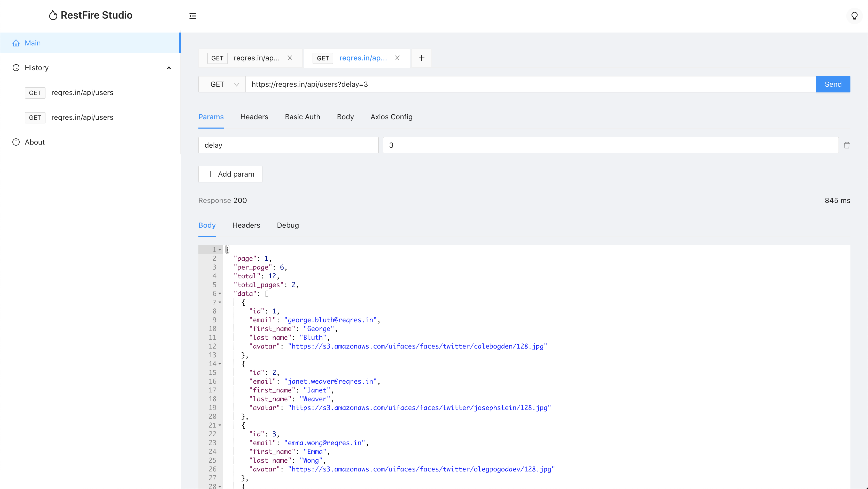Delete the delay param with trash icon
The image size is (868, 489).
click(847, 145)
